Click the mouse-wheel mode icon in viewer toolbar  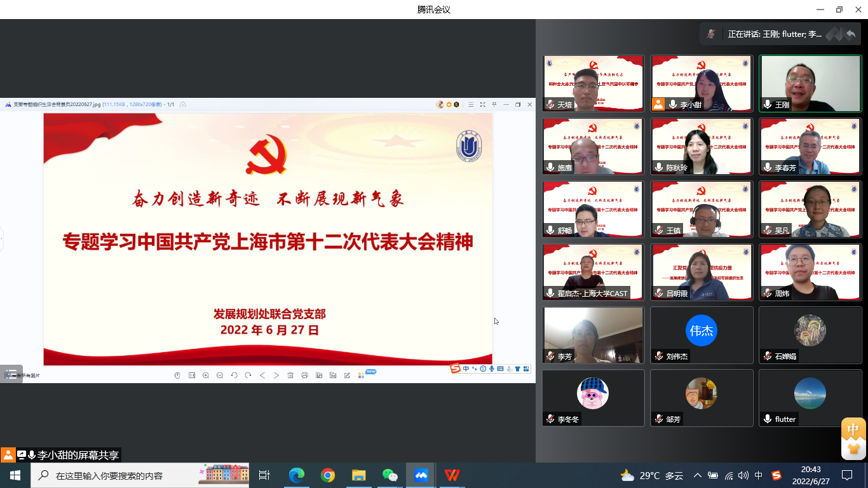point(177,375)
